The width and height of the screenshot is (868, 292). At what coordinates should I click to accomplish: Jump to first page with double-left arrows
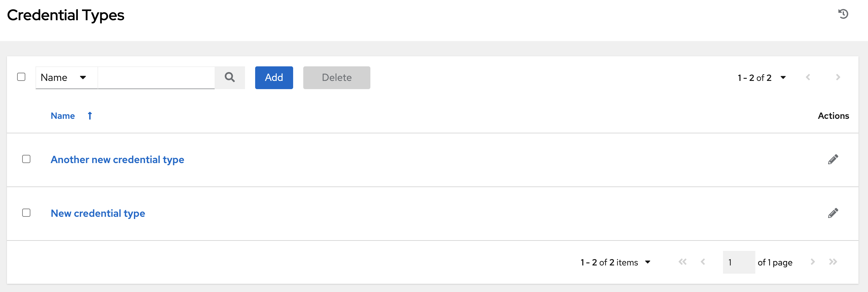click(x=683, y=262)
